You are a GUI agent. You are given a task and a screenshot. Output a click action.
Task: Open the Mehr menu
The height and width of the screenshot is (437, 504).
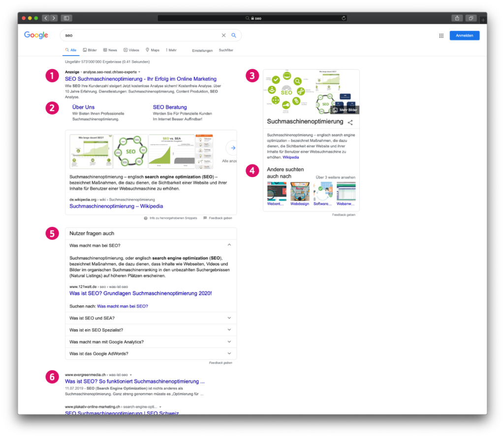171,50
